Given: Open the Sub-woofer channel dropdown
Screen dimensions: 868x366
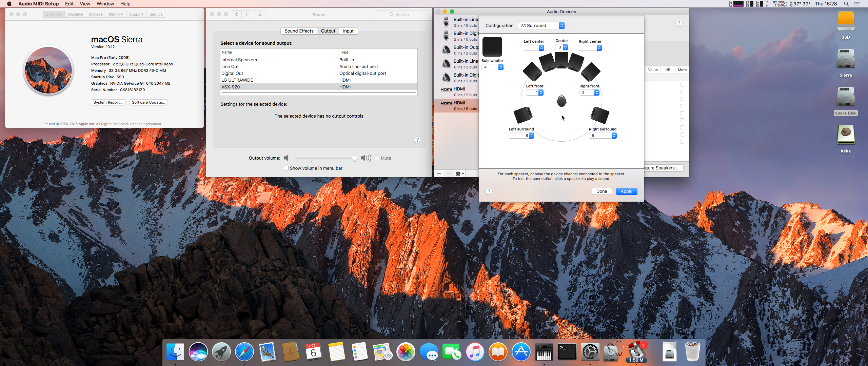Looking at the screenshot, I should 492,67.
